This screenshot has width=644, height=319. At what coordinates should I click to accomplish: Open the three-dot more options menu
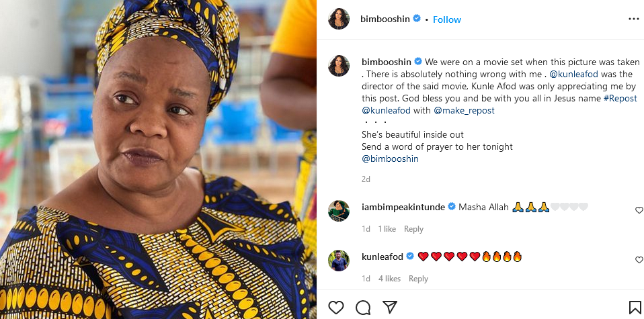point(634,19)
